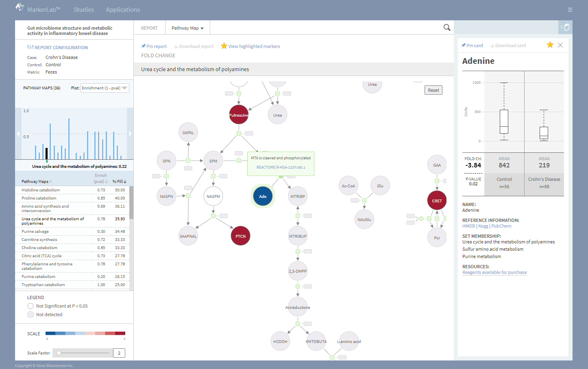Open search with the magnifier icon
This screenshot has height=369, width=588.
coord(447,27)
